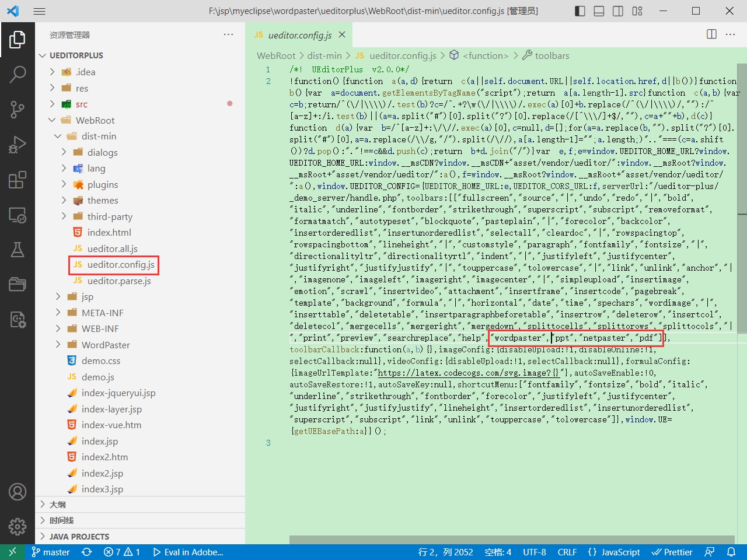Run Eval in Adobe status bar item

click(x=188, y=552)
